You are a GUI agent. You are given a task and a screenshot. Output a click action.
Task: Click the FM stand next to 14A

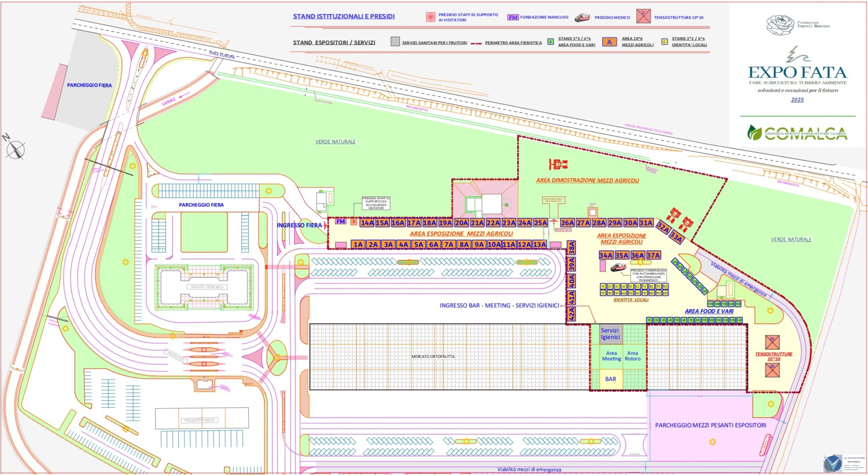340,222
